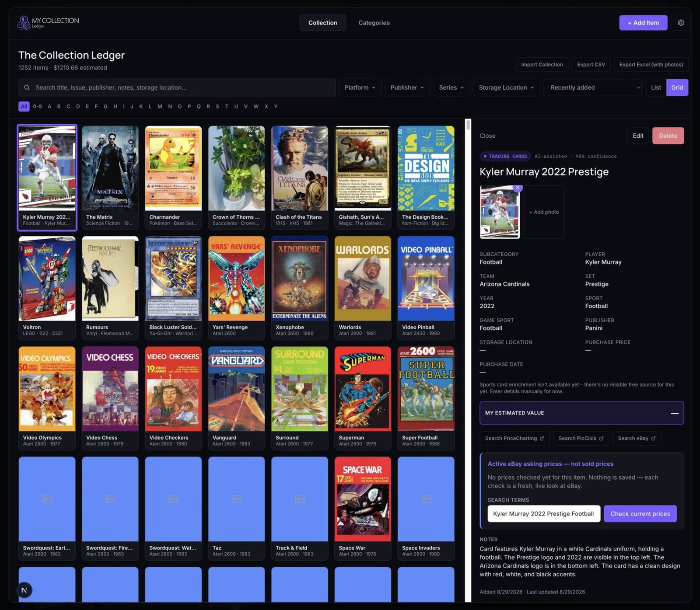Screen dimensions: 700x610
Task: Open the Storage Location dropdown
Action: pos(507,87)
